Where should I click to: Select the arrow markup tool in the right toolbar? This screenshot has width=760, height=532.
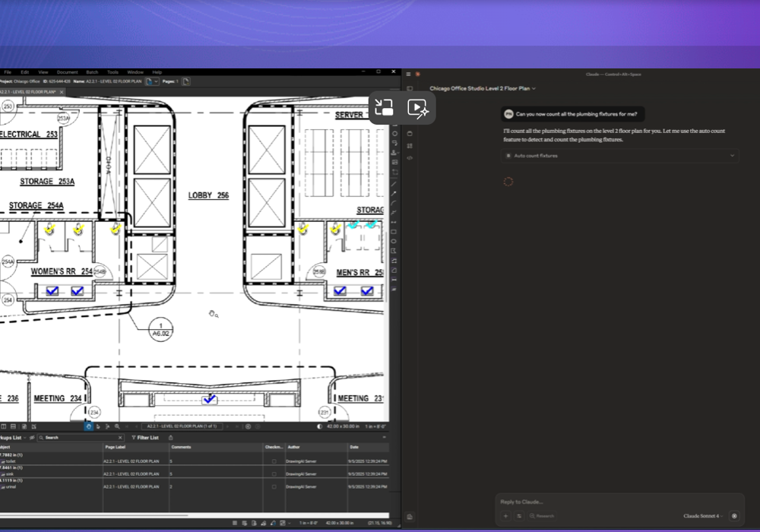tap(394, 193)
